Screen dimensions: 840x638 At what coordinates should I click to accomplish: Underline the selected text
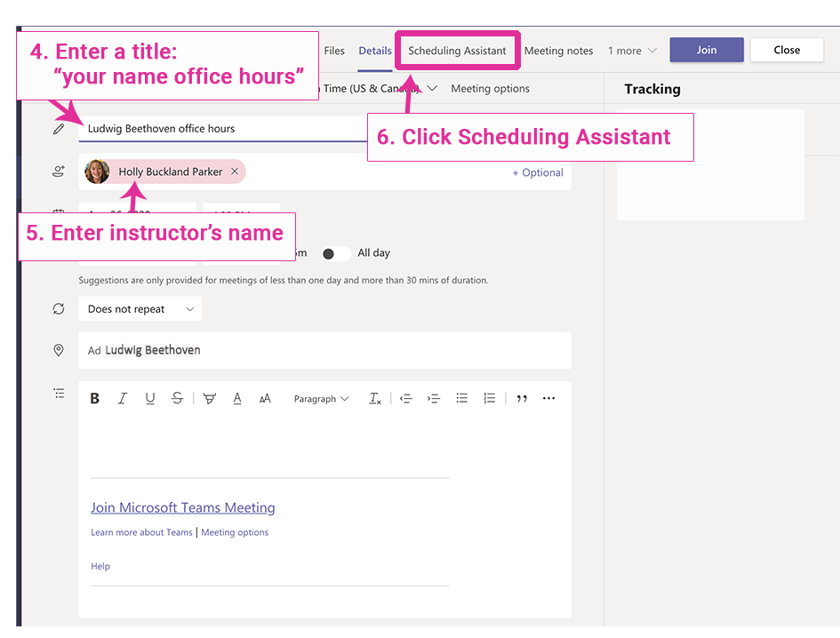pos(150,399)
